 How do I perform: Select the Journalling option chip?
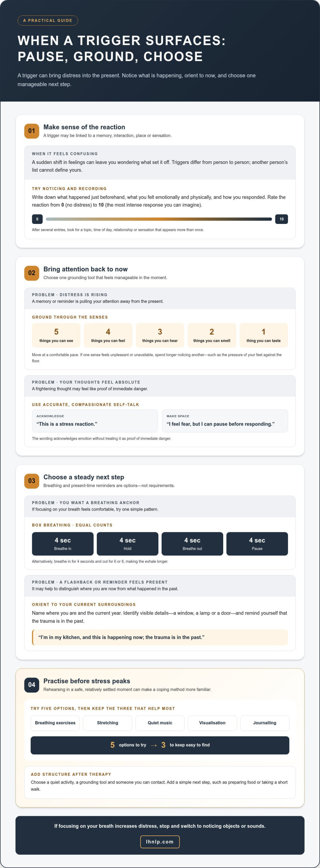265,723
